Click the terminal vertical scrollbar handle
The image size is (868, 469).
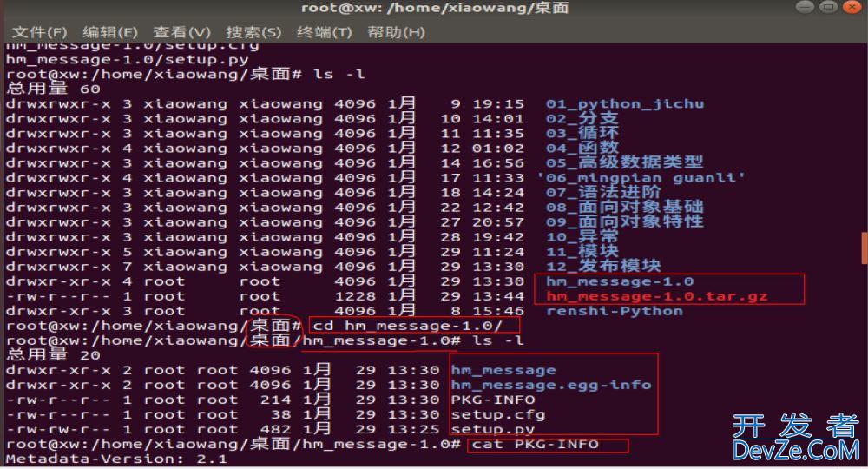click(865, 248)
